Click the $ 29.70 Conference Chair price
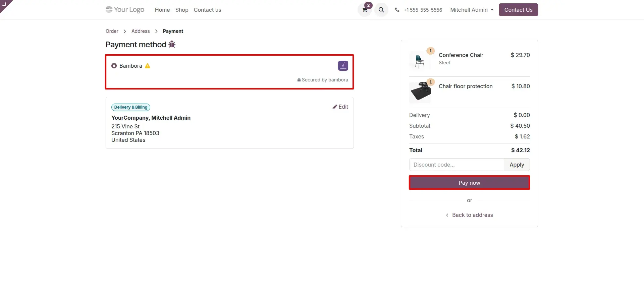The image size is (644, 300). pos(520,55)
